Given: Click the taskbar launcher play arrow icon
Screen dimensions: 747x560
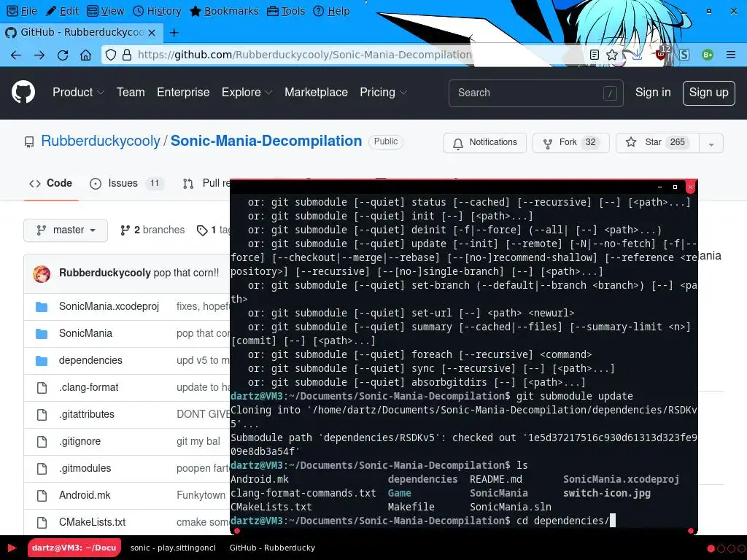Looking at the screenshot, I should pos(12,548).
